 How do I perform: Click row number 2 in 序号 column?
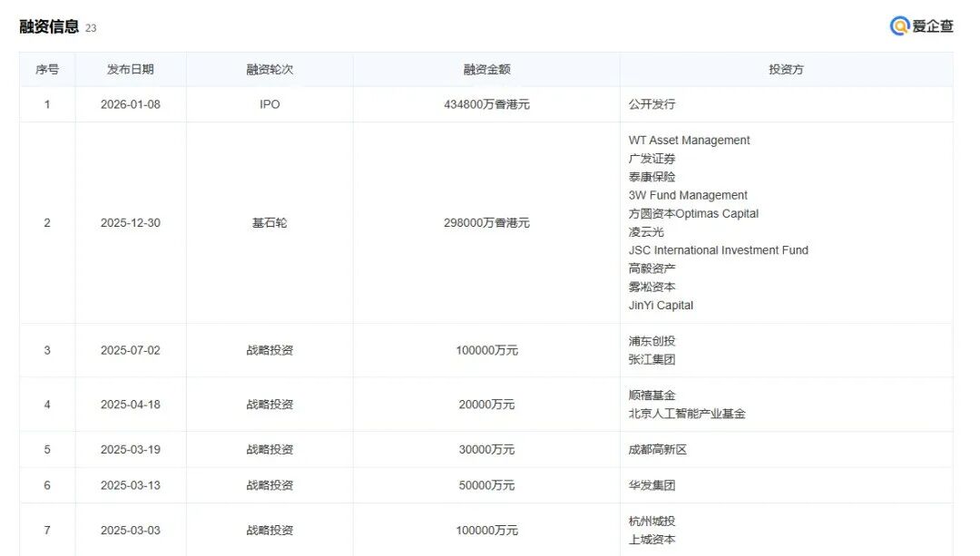tap(47, 223)
